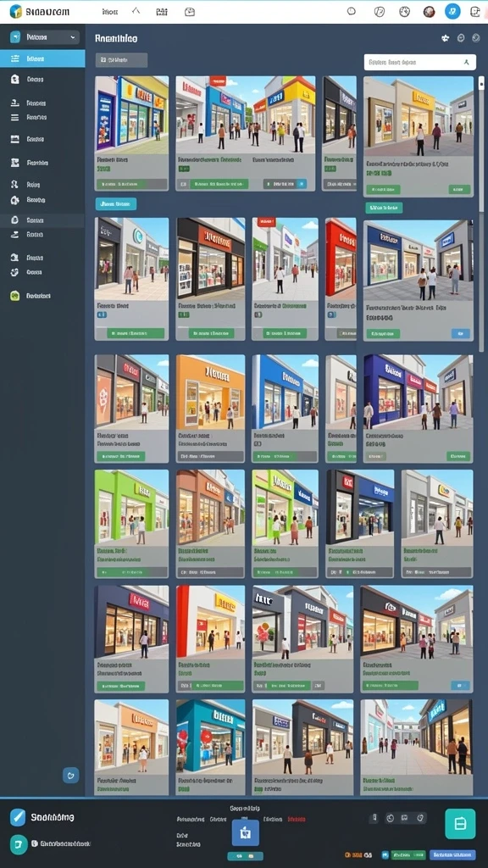This screenshot has width=488, height=868.
Task: Click into the white search input field
Action: [x=420, y=63]
